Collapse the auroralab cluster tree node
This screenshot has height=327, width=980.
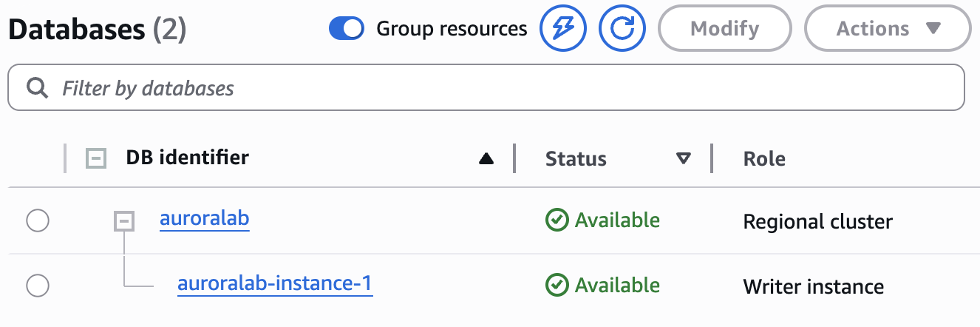point(124,220)
